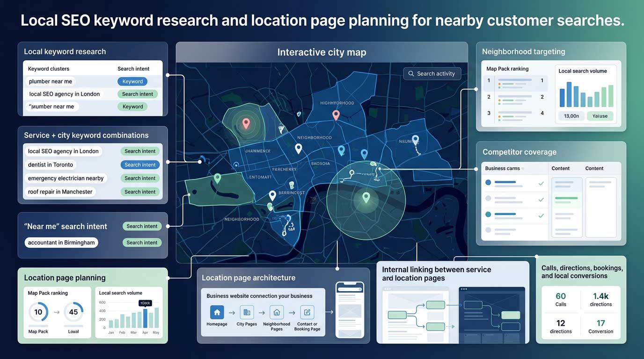
Task: Select the dentist in Toronto keyword
Action: (x=51, y=165)
